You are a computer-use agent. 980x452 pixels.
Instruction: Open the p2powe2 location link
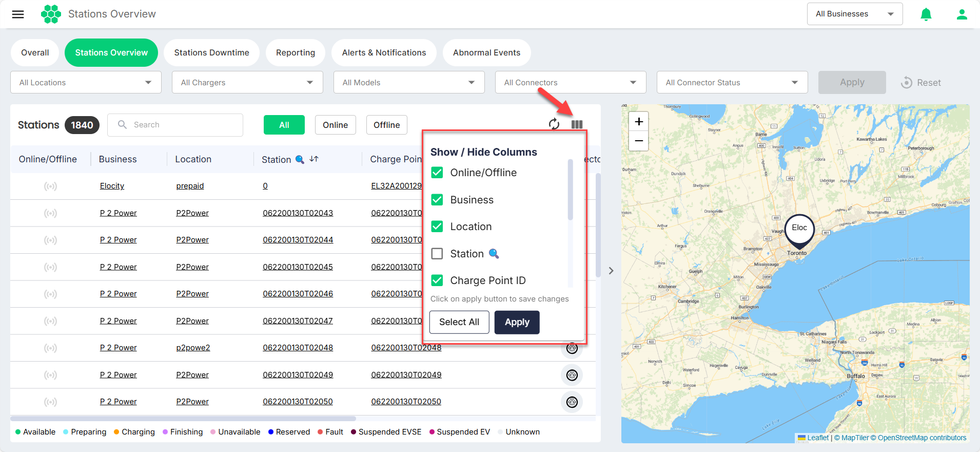(x=193, y=348)
